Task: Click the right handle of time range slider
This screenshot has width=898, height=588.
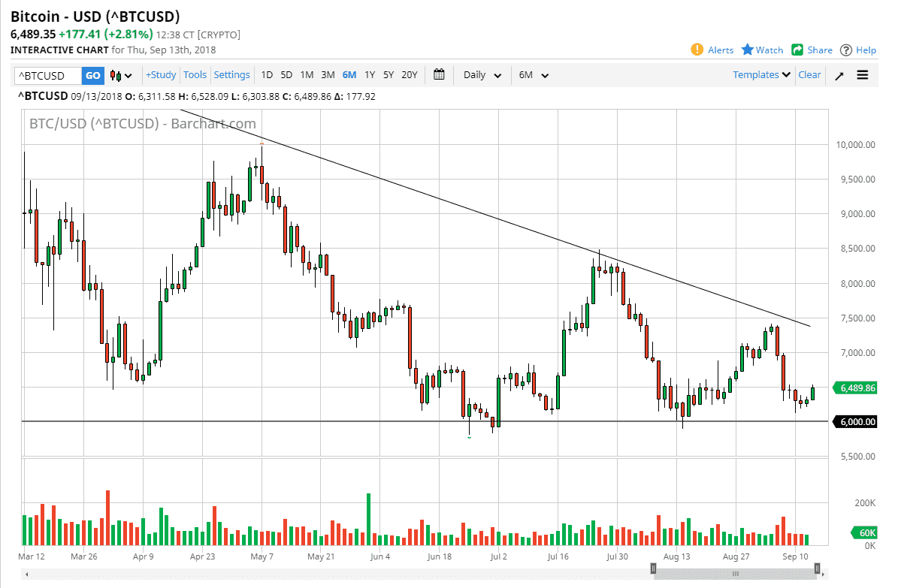Action: click(817, 574)
